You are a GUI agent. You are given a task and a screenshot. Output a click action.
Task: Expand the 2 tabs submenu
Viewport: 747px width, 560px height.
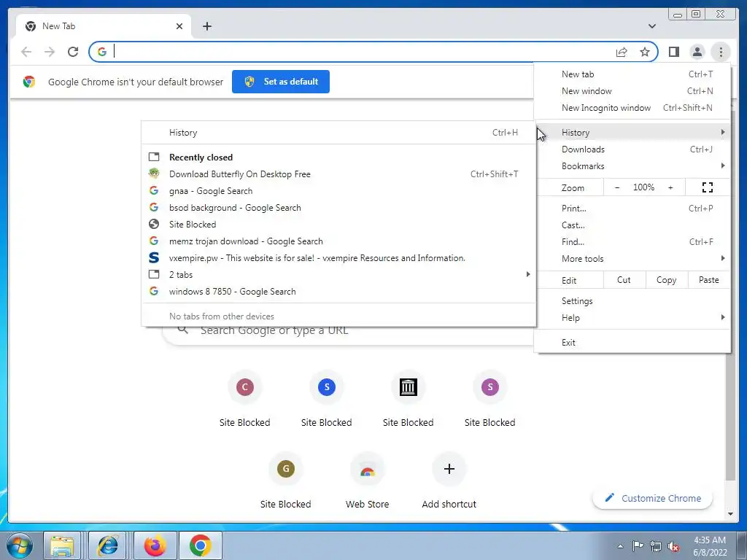(x=338, y=274)
